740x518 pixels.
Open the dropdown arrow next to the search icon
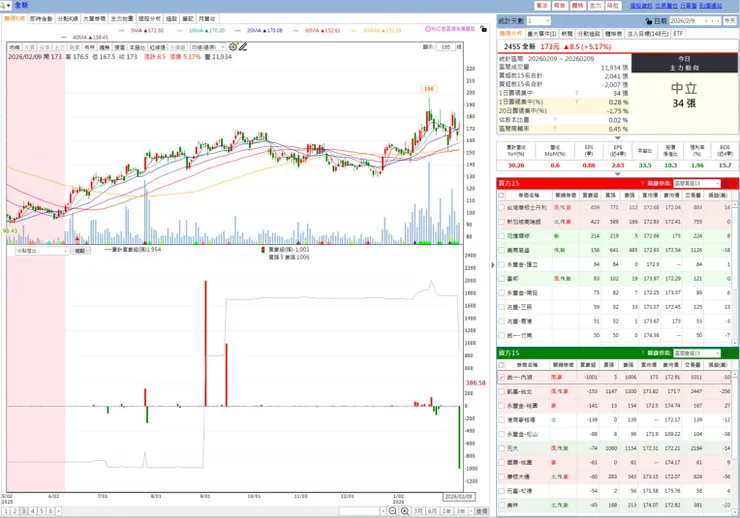pos(9,5)
